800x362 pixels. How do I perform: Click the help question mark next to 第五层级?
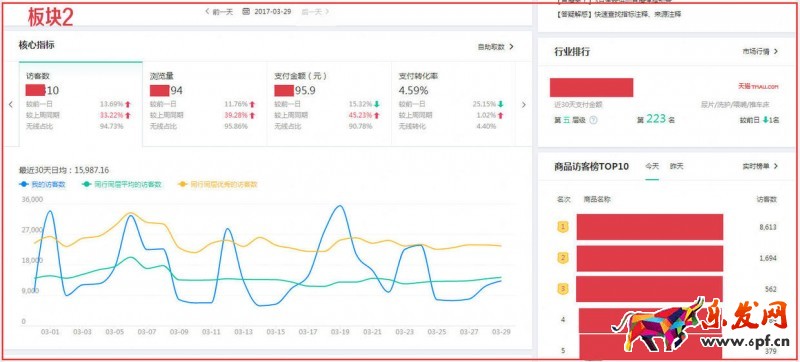pos(593,120)
